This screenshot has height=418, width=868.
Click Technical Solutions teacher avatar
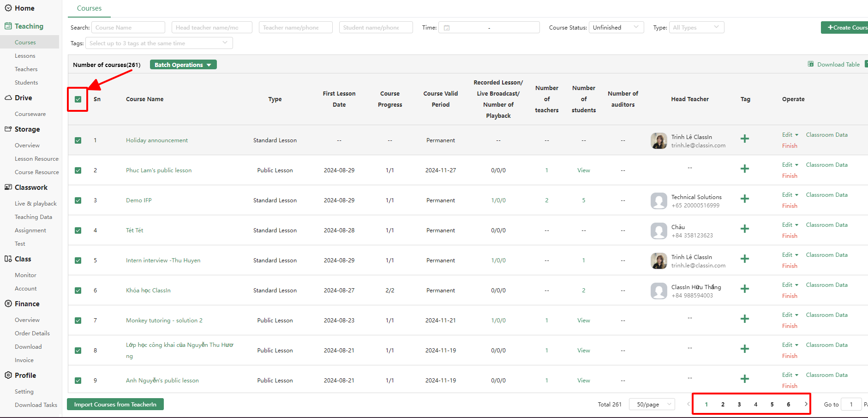[659, 201]
